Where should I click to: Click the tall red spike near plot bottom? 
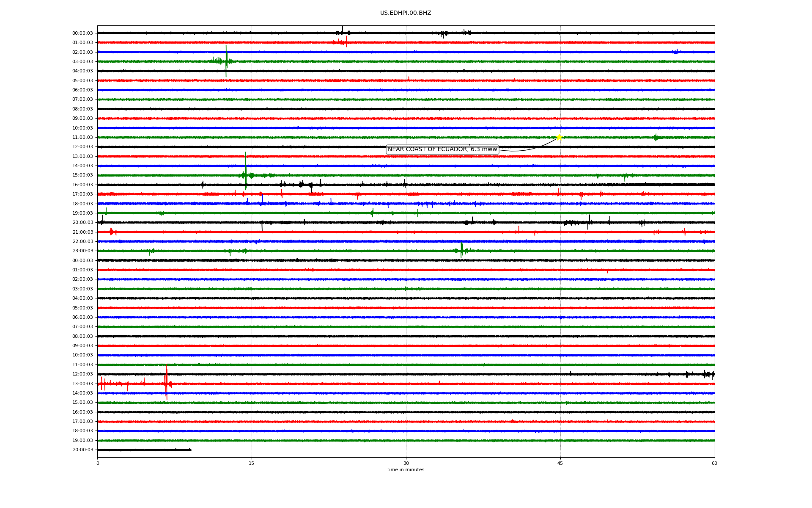point(166,382)
